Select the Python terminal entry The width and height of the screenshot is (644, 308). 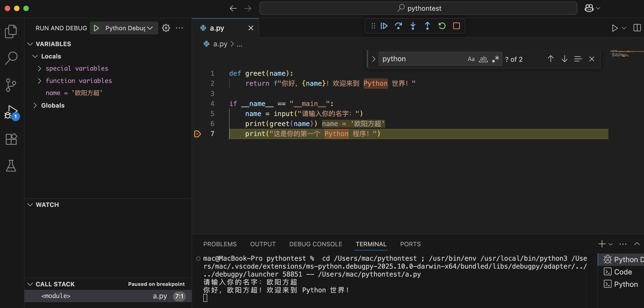tap(621, 284)
